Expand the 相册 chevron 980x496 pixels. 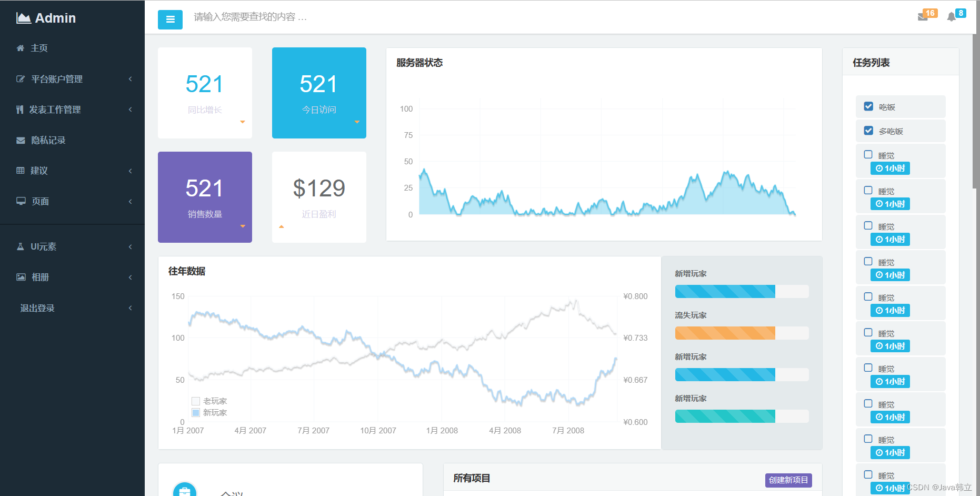click(x=131, y=277)
